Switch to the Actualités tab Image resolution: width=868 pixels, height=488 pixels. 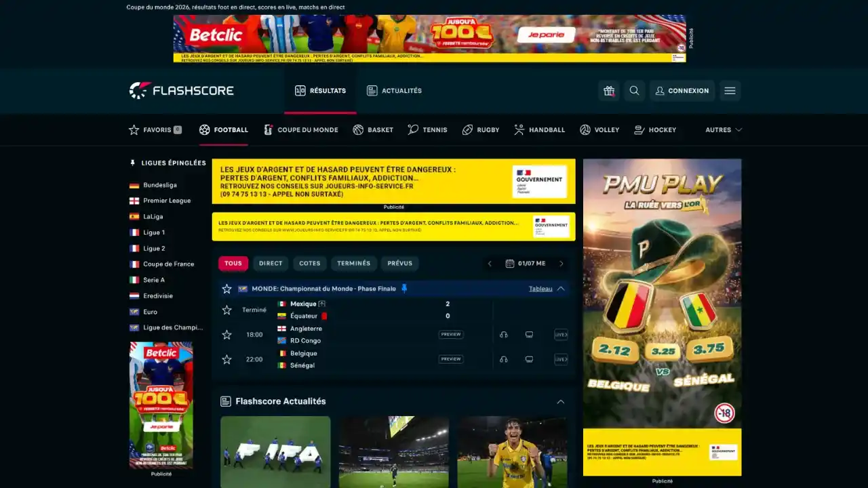click(394, 91)
